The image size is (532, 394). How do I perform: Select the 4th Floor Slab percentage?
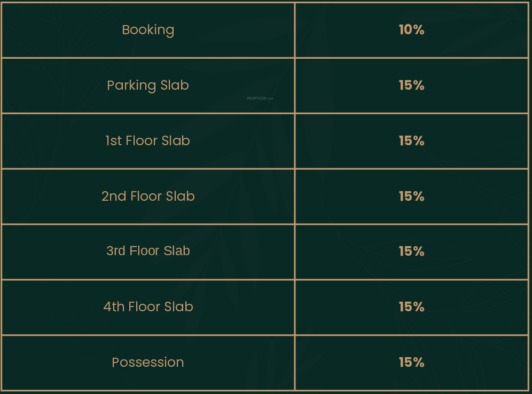412,306
